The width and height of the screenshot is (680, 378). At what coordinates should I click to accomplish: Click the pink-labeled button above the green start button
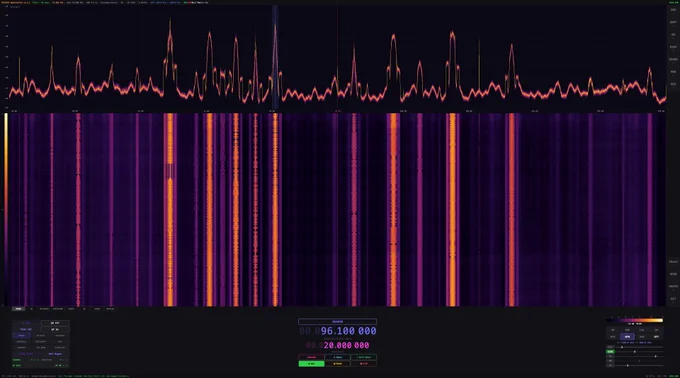(x=311, y=358)
